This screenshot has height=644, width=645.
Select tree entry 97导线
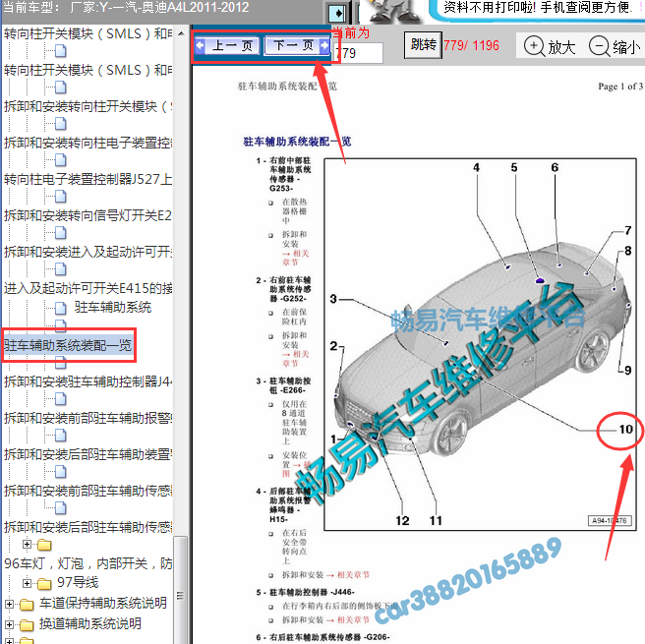[78, 582]
